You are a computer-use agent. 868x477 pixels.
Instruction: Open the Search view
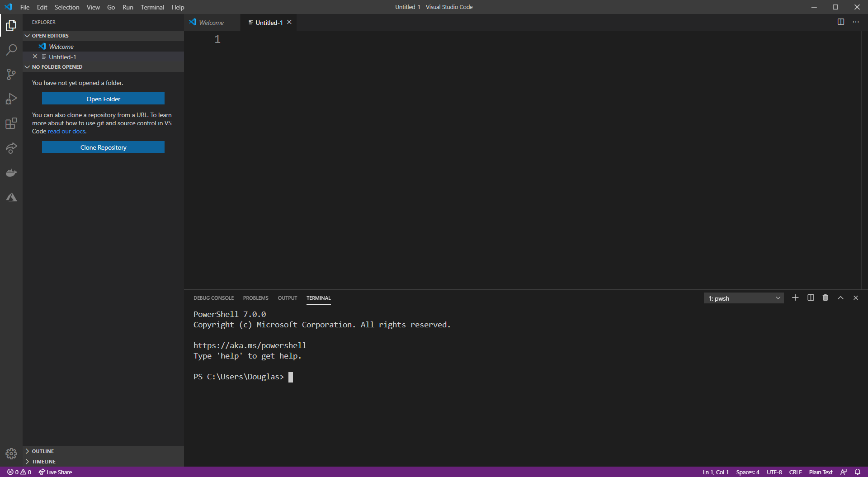click(x=11, y=50)
